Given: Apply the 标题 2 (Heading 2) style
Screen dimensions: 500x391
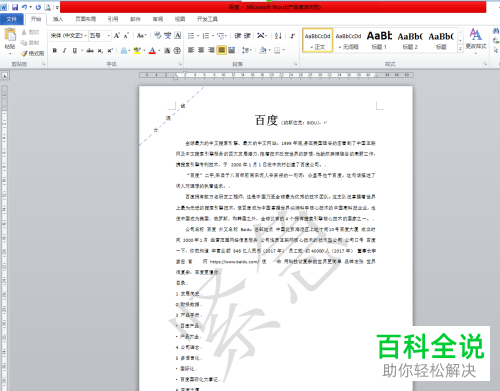Looking at the screenshot, I should tap(410, 40).
